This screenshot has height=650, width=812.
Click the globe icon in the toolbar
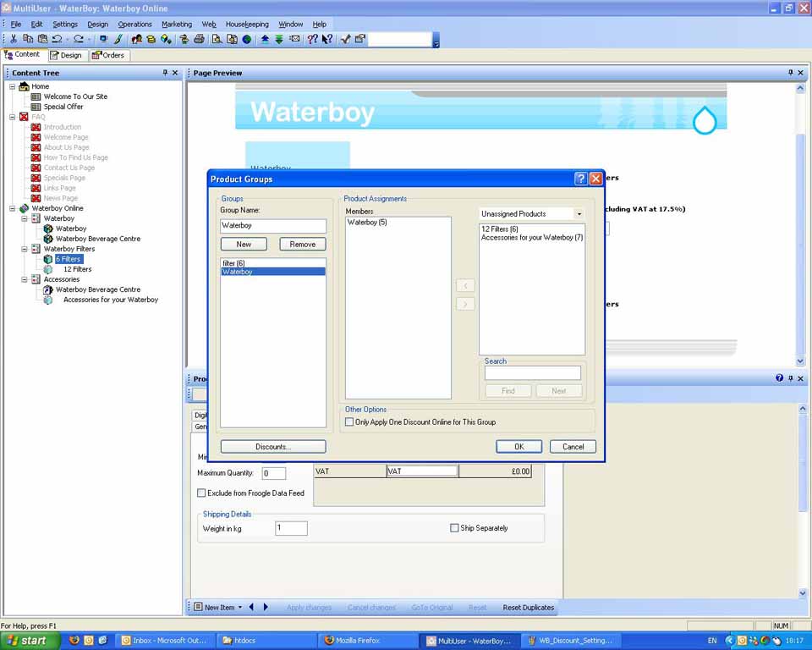point(247,39)
